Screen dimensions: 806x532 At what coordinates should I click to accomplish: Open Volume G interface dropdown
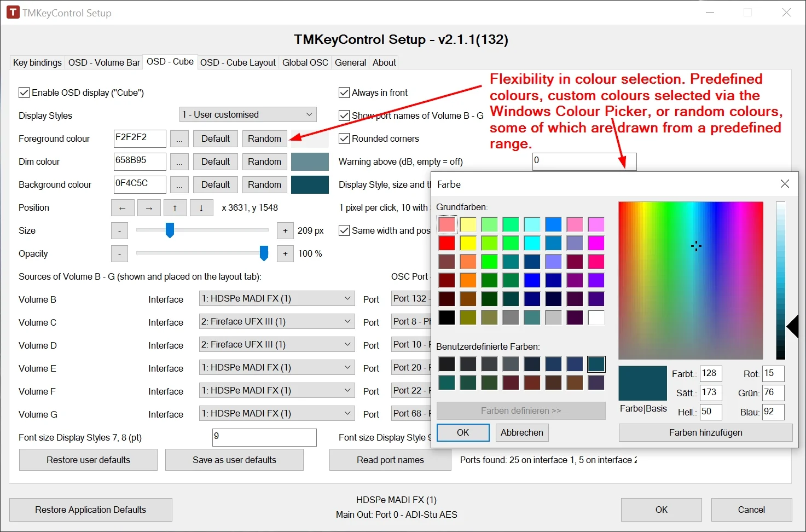pos(277,413)
